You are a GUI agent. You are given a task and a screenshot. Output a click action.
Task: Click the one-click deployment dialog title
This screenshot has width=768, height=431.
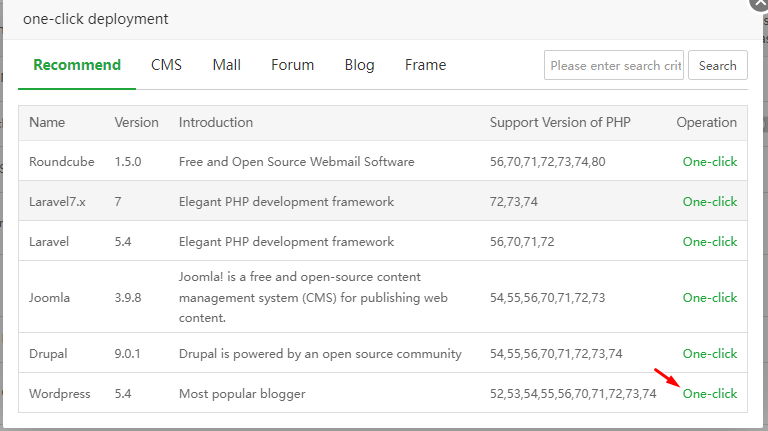coord(96,19)
